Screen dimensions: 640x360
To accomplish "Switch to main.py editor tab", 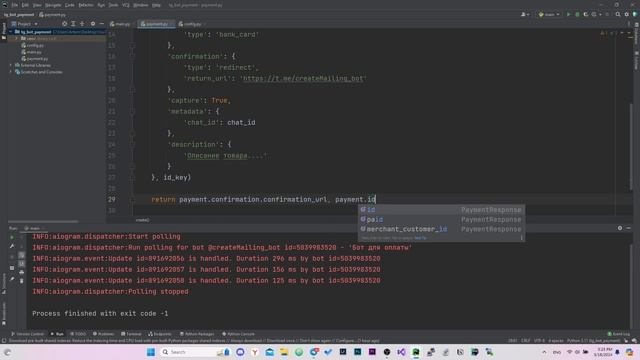I will pyautogui.click(x=120, y=24).
